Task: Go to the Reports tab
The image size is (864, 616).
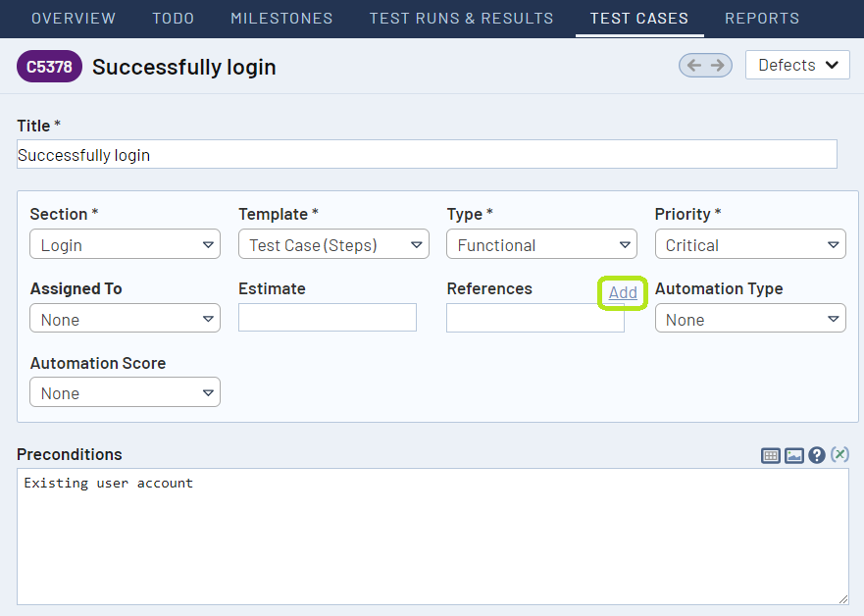Action: (762, 18)
